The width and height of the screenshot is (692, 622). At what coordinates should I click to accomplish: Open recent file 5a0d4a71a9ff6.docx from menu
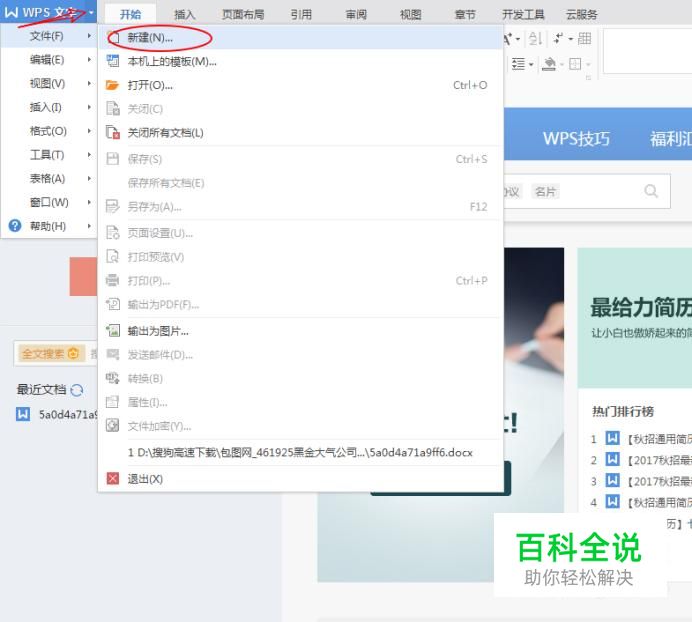pyautogui.click(x=300, y=452)
